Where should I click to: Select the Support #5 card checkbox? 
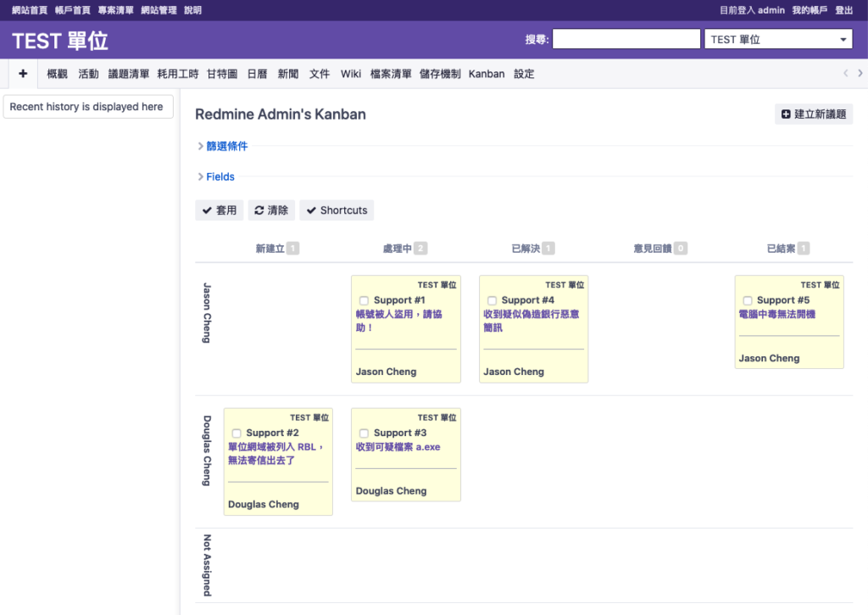point(748,300)
